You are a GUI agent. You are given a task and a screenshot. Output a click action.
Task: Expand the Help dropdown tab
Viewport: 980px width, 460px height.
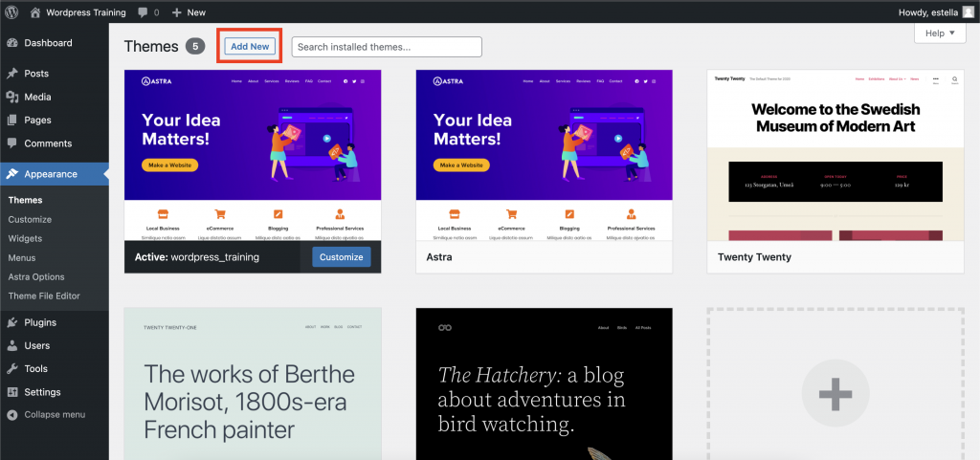coord(940,33)
